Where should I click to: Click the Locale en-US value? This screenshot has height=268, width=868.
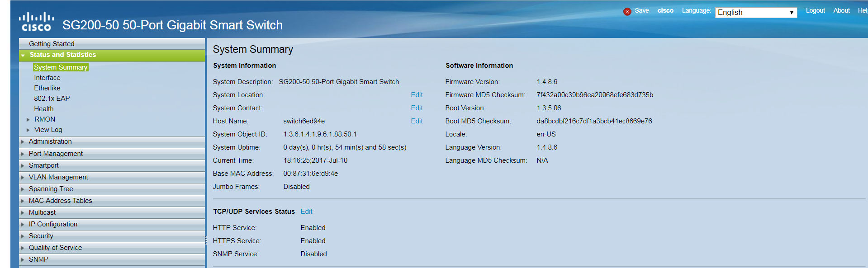tap(546, 134)
